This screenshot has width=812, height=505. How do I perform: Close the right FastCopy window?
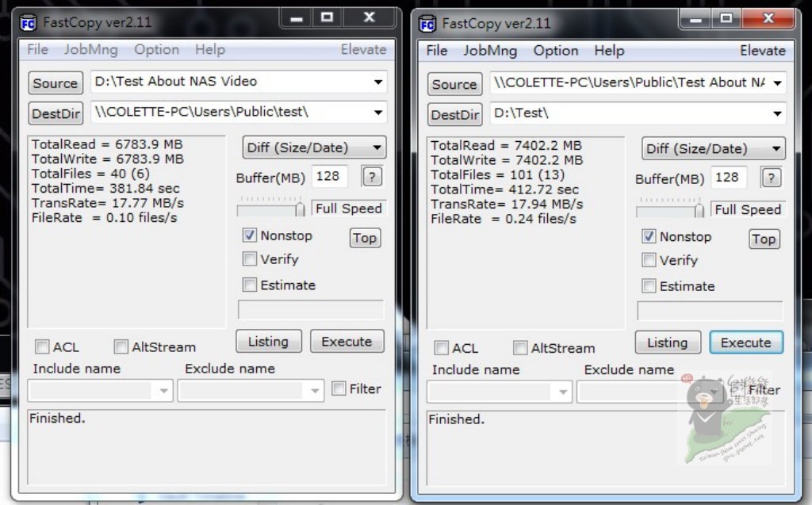[768, 19]
